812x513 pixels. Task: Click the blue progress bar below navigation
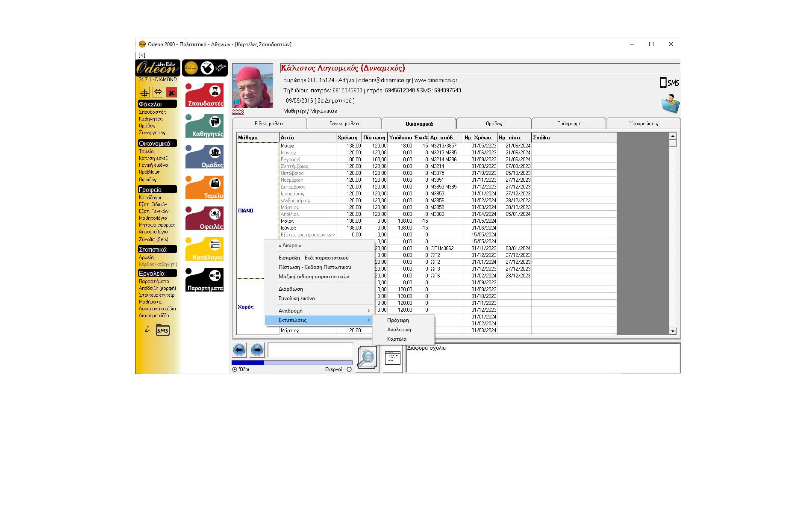292,363
